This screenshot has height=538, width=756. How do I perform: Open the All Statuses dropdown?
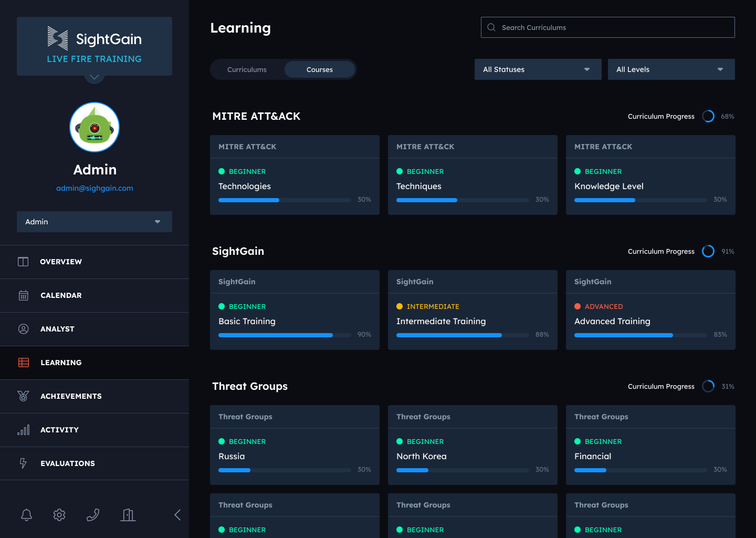(538, 69)
